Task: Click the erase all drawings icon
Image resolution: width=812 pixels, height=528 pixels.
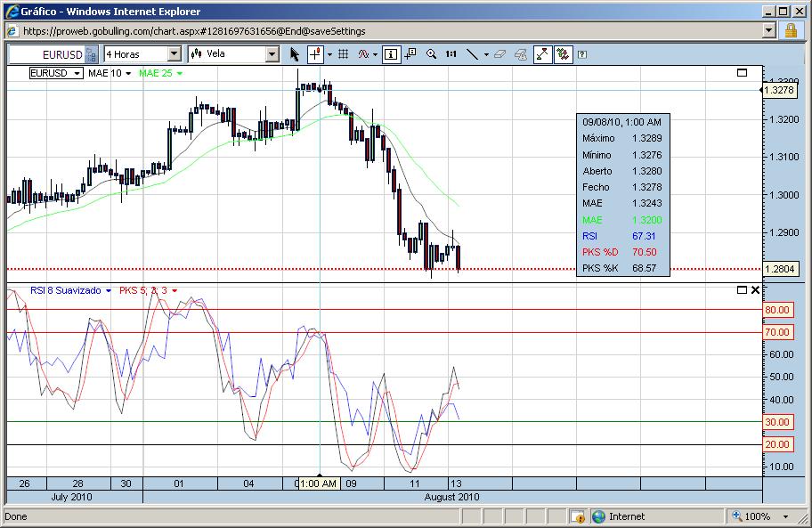Action: (x=521, y=53)
